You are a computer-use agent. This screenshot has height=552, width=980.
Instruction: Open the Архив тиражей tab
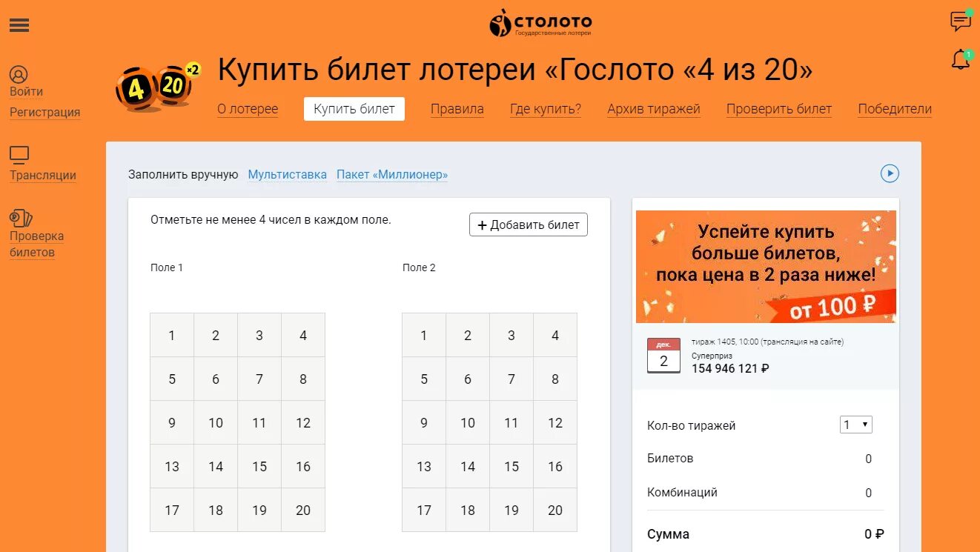(x=654, y=109)
